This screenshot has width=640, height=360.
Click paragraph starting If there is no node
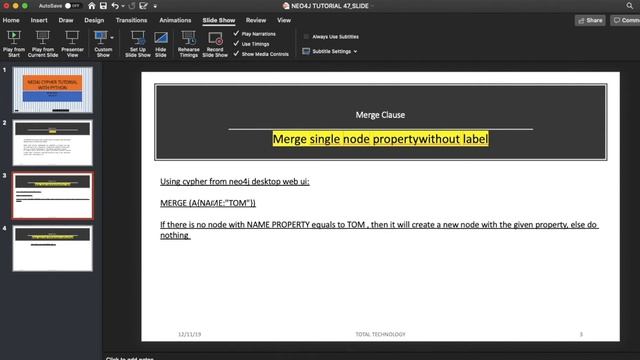(x=379, y=230)
